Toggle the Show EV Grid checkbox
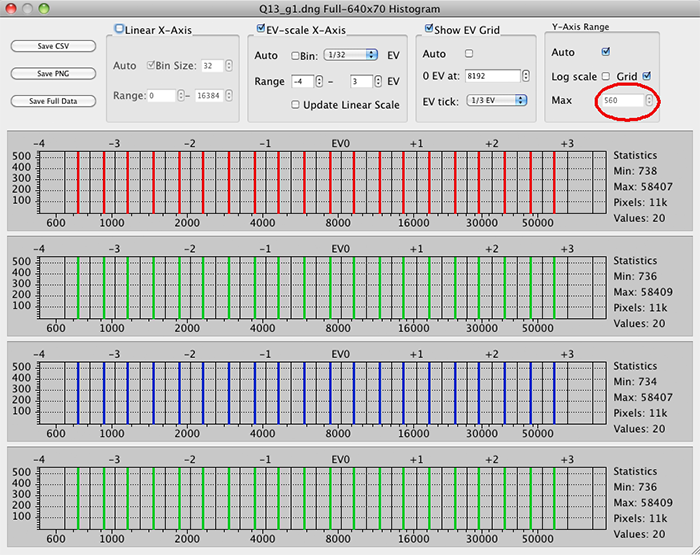 pyautogui.click(x=429, y=29)
